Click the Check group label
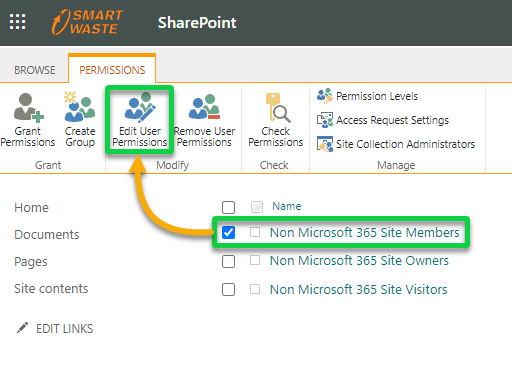This screenshot has height=368, width=512. 274,165
